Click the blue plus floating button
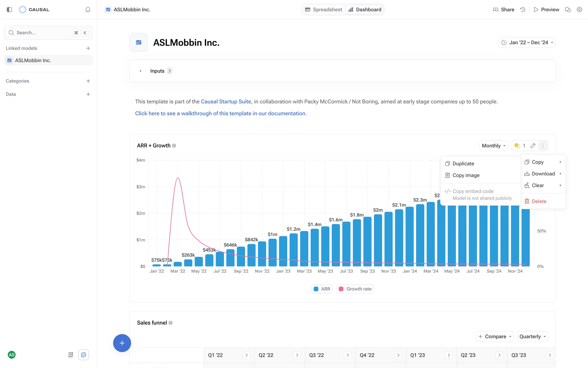This screenshot has height=368, width=588. coord(122,343)
